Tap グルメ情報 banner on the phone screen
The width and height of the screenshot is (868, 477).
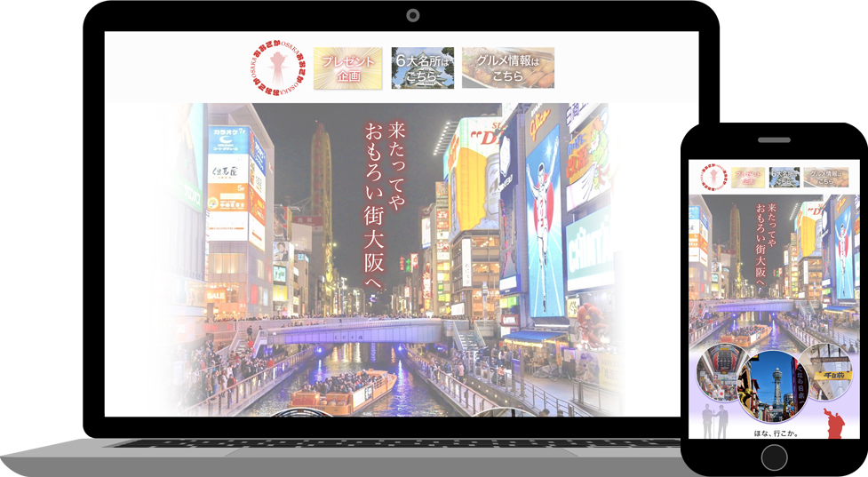point(826,177)
